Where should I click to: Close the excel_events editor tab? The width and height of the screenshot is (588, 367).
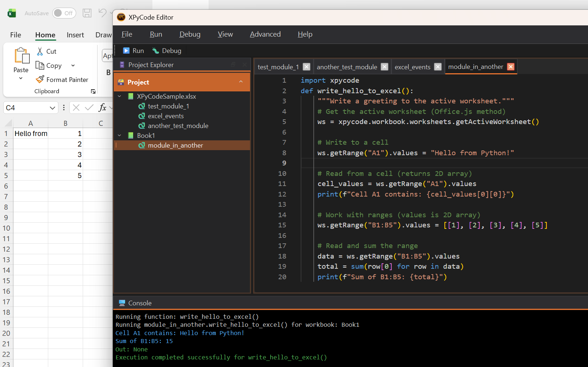click(x=438, y=67)
